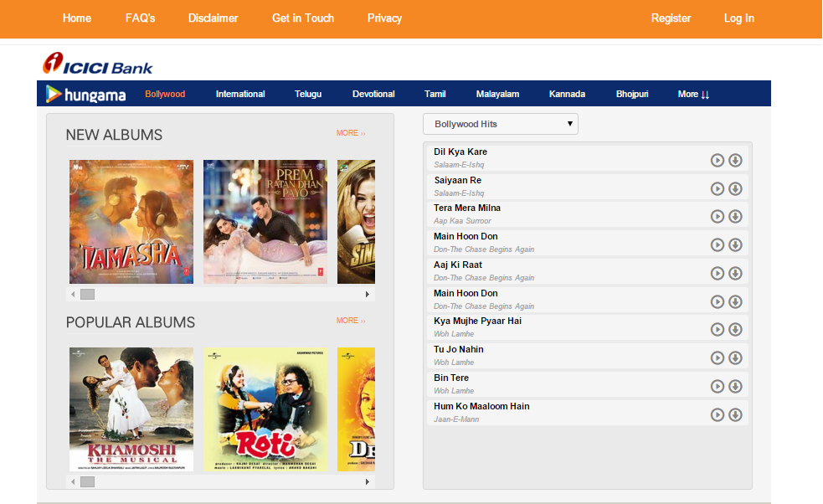
Task: Download Tu Jo Nahin
Action: pos(735,357)
